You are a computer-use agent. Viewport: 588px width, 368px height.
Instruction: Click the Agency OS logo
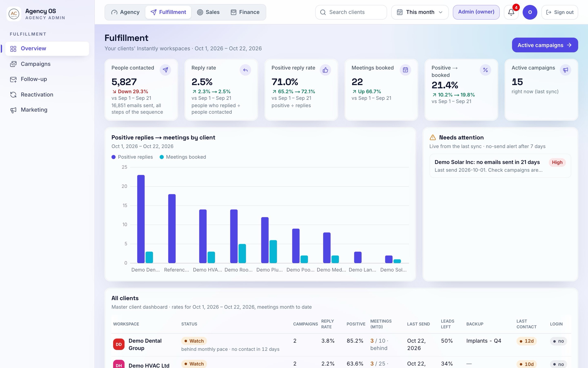point(14,14)
